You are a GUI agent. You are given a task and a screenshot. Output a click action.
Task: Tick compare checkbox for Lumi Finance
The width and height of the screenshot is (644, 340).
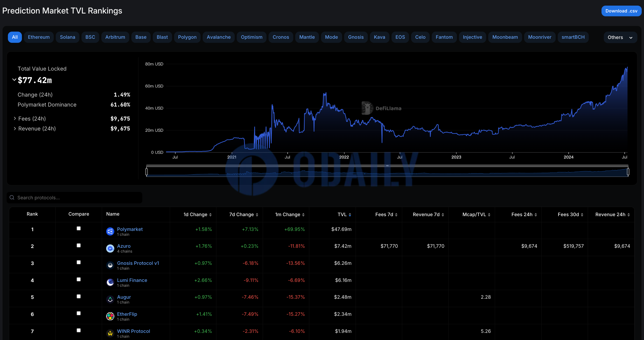(x=79, y=279)
